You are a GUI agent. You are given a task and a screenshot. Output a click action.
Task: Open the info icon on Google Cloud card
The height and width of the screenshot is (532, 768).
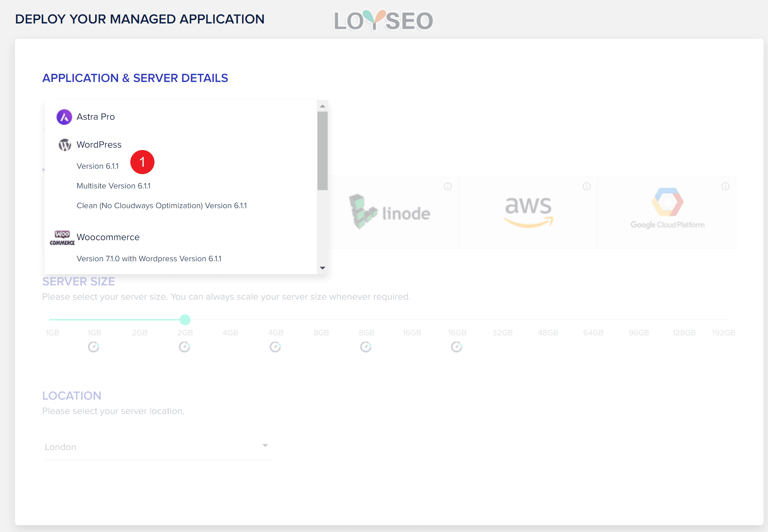pyautogui.click(x=725, y=186)
